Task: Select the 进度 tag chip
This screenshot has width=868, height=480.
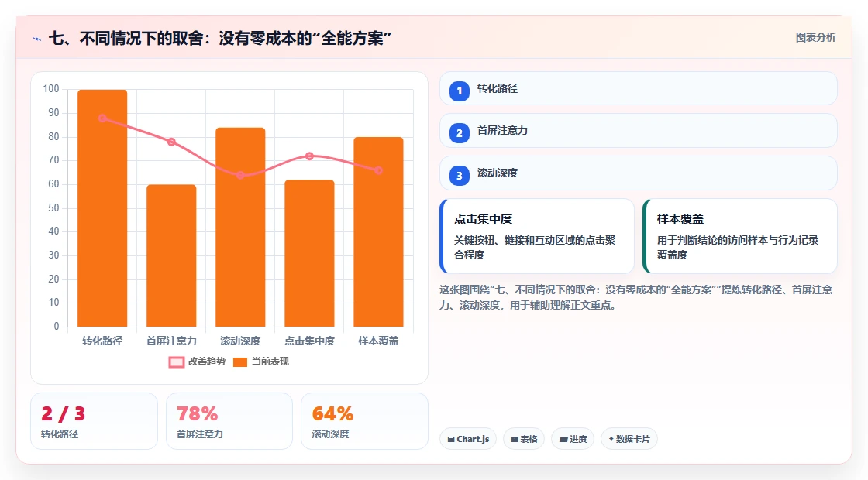Action: click(573, 439)
